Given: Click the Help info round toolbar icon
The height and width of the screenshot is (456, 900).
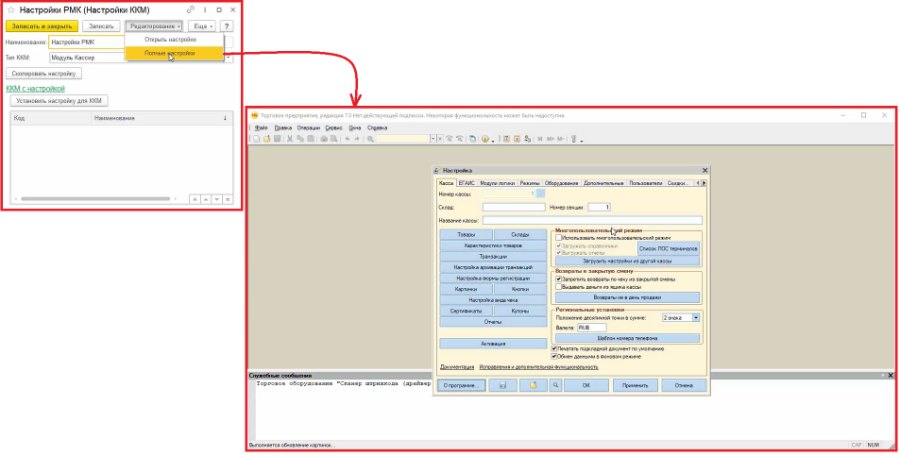Looking at the screenshot, I should click(485, 139).
